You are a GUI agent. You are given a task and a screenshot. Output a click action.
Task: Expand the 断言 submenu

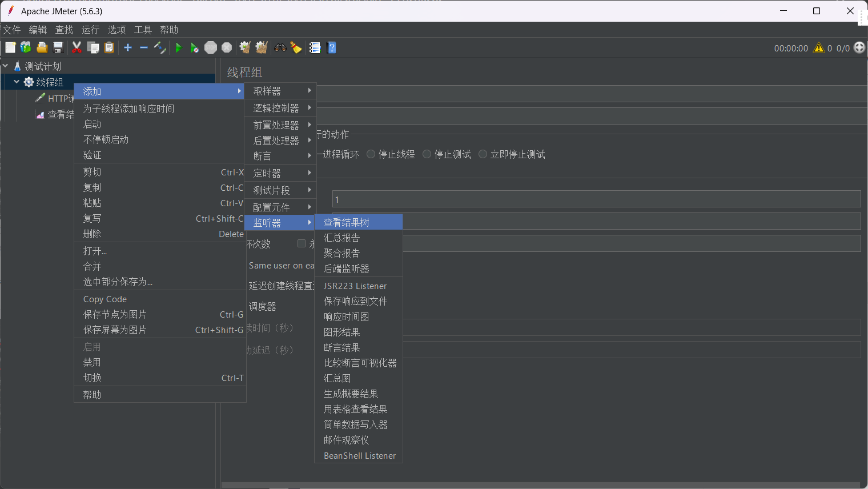280,156
